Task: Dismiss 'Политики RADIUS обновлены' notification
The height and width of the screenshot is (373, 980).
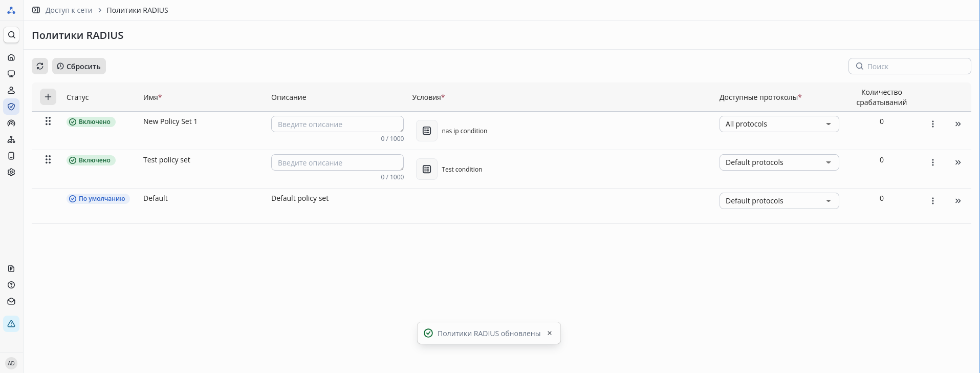Action: pyautogui.click(x=550, y=333)
